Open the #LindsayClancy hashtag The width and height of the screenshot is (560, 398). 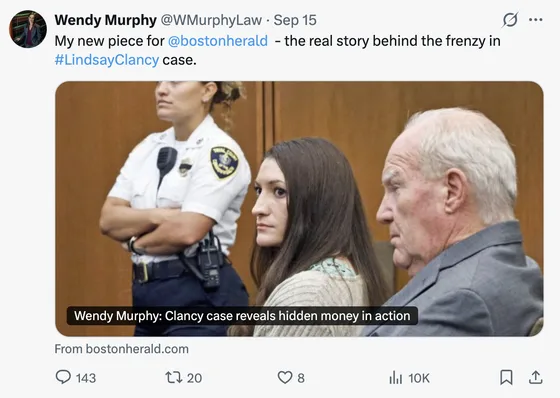[107, 60]
